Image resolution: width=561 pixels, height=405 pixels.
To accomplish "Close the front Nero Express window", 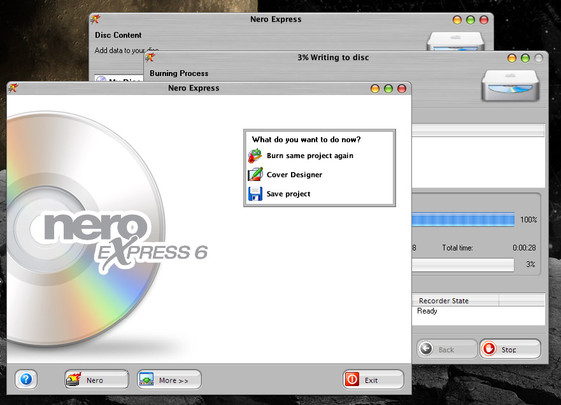I will (x=402, y=88).
